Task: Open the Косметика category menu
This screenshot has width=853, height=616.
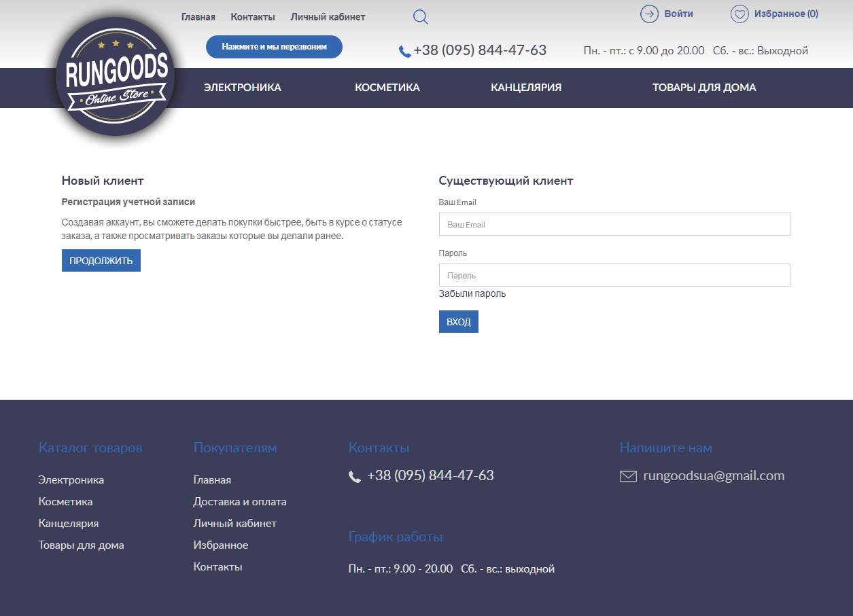Action: pos(387,88)
